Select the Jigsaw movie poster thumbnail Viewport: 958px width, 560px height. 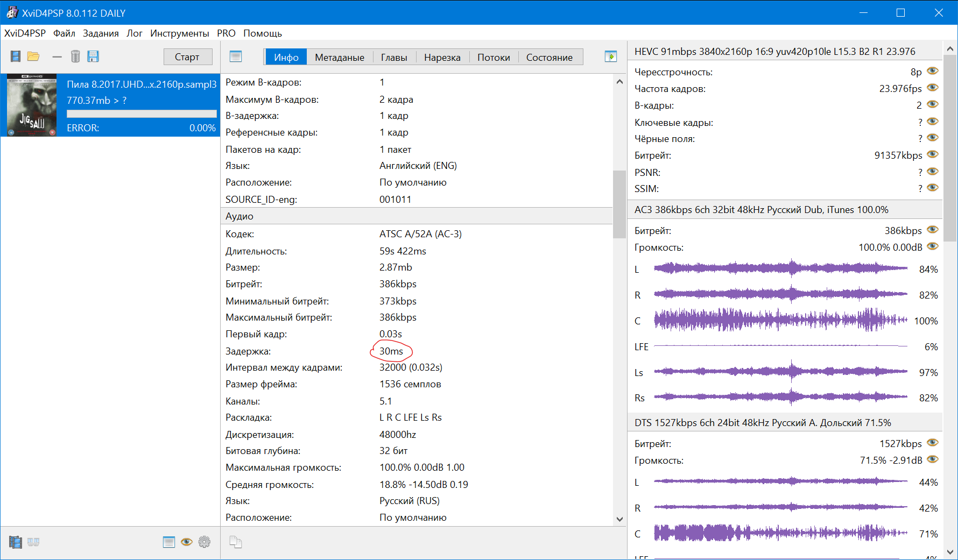coord(32,105)
